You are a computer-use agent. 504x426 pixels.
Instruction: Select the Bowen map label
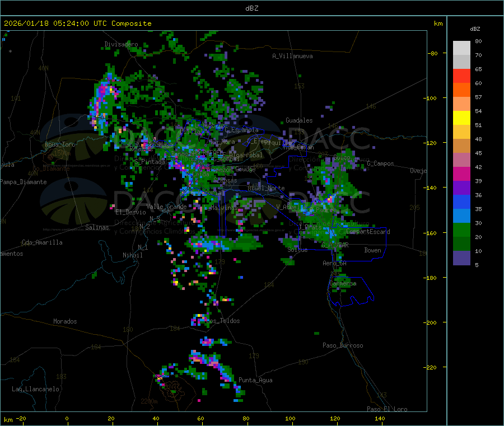click(372, 250)
